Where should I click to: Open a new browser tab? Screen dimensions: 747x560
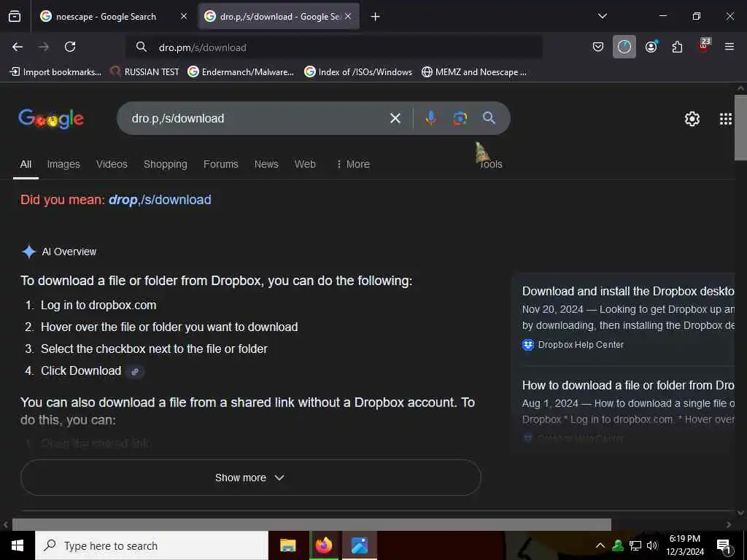coord(376,17)
